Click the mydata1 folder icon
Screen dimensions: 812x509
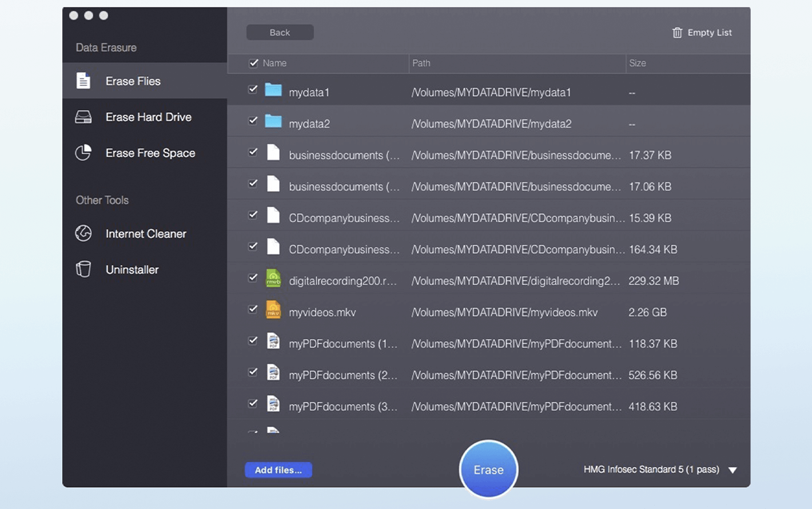tap(273, 90)
